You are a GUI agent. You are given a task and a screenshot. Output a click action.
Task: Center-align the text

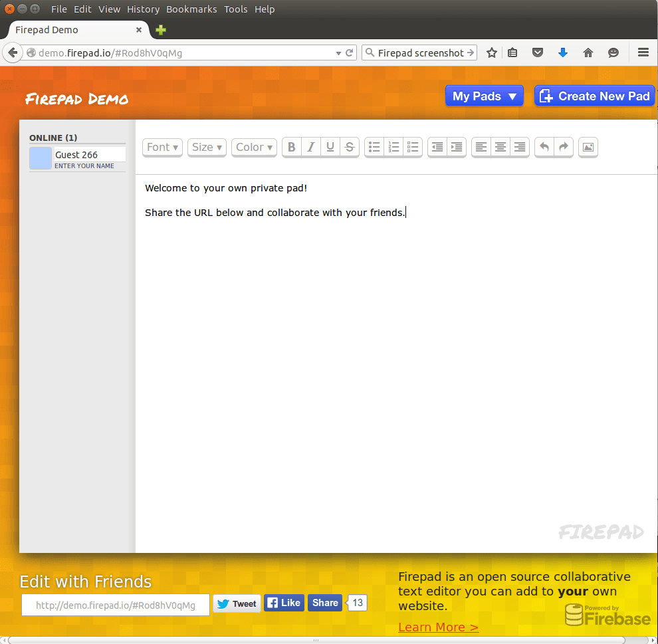(x=500, y=148)
